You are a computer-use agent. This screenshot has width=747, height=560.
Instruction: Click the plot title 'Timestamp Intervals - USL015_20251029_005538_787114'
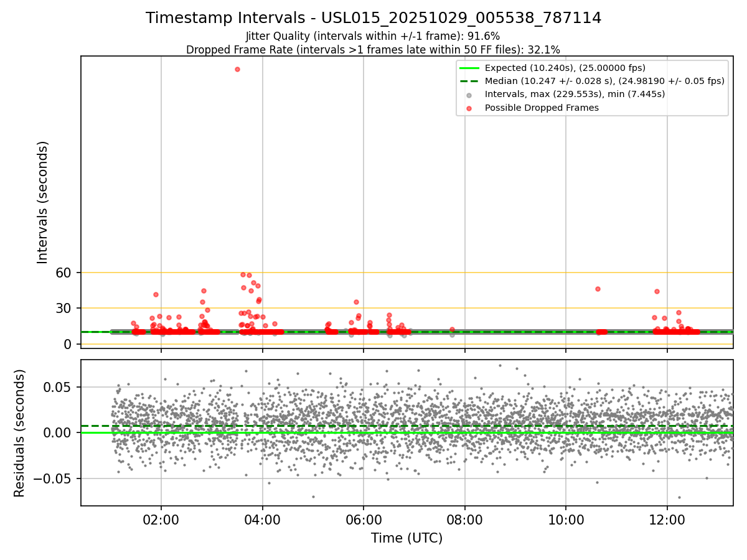[x=374, y=18]
